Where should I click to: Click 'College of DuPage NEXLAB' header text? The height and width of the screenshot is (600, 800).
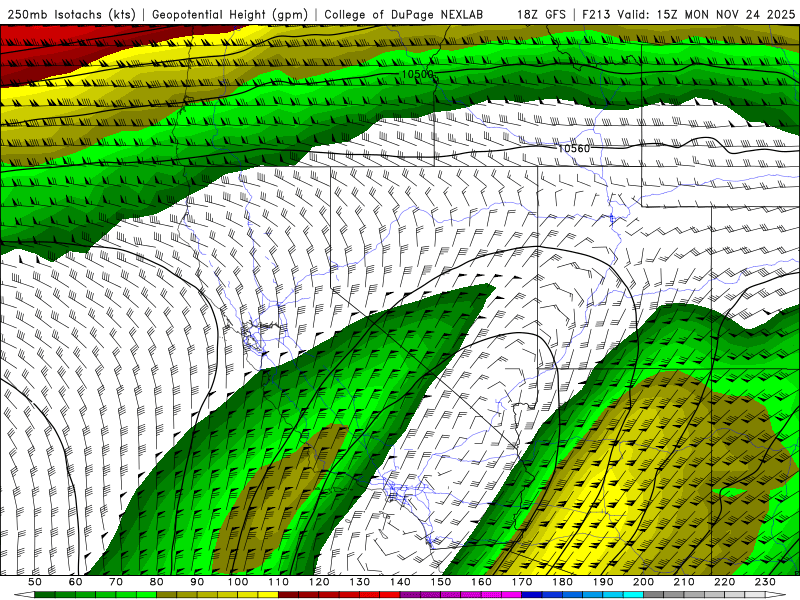[403, 15]
